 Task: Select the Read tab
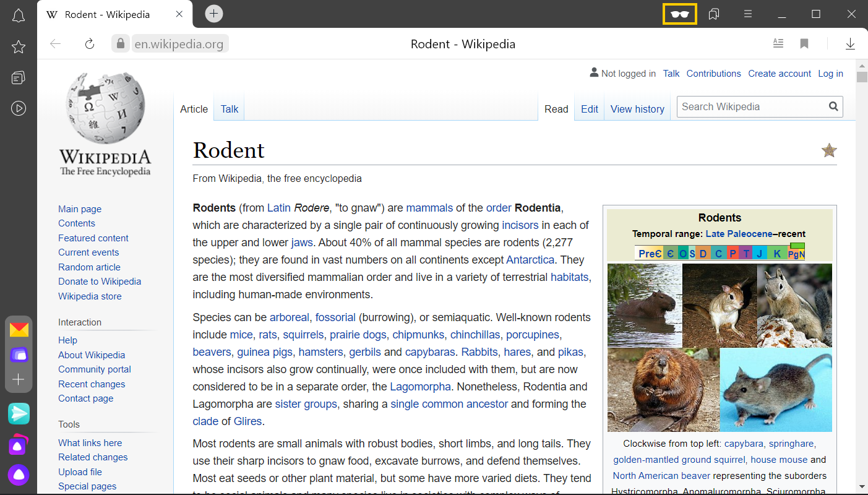[x=556, y=109]
